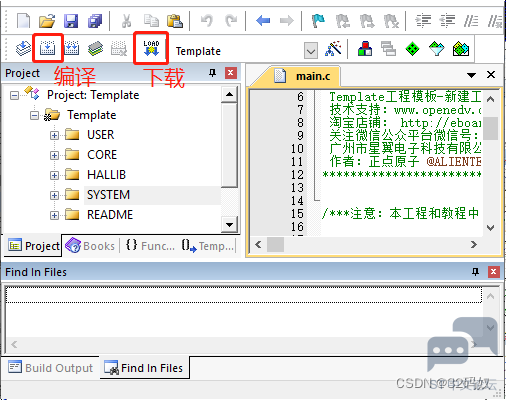Expand the SYSTEM group
506x400 pixels.
(54, 196)
